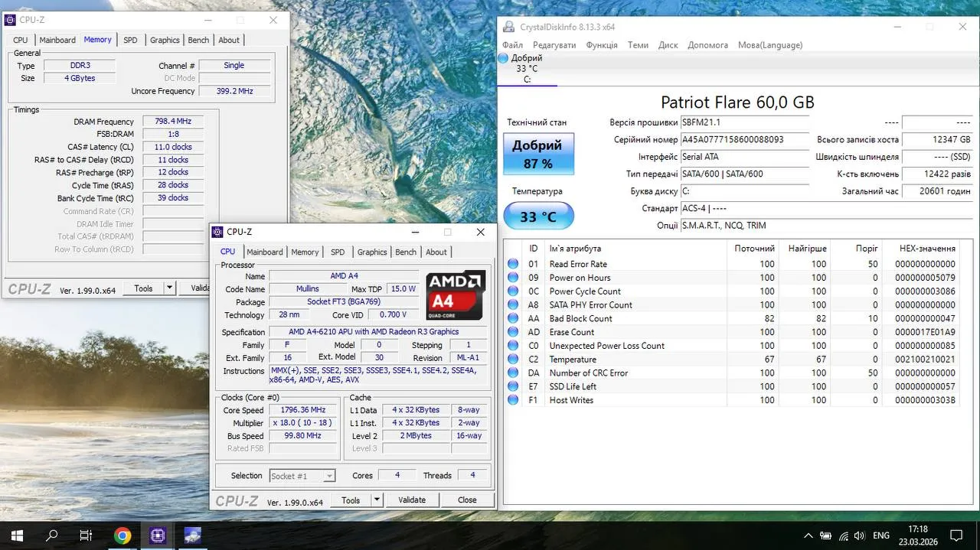Image resolution: width=980 pixels, height=550 pixels.
Task: Open Функція menu
Action: [602, 45]
